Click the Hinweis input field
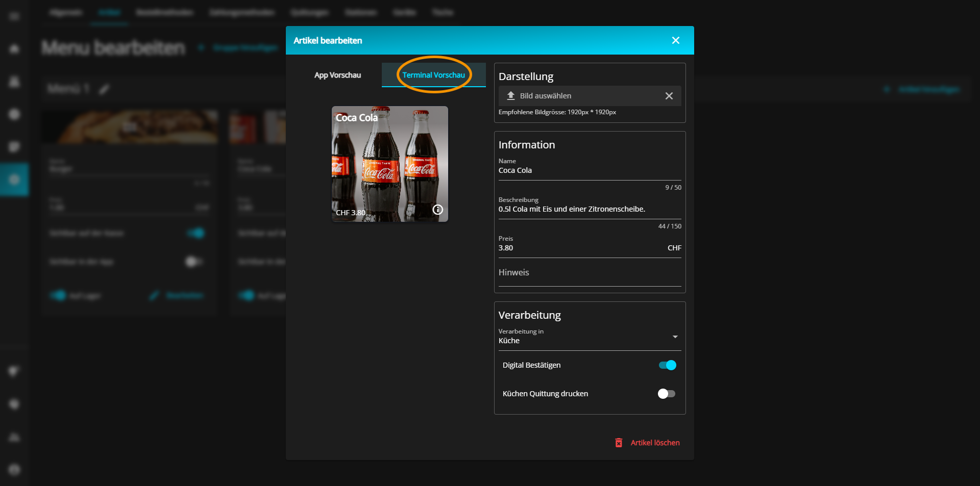Screen dimensions: 980x486 [590, 273]
